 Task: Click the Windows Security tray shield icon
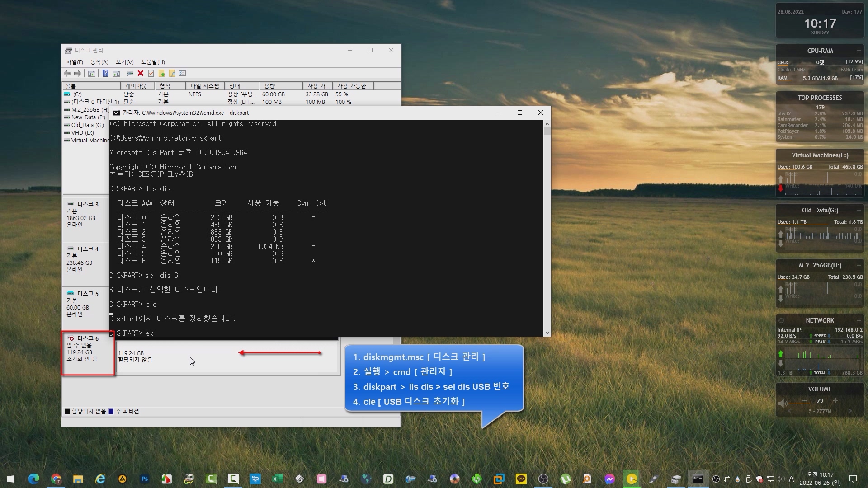(759, 479)
